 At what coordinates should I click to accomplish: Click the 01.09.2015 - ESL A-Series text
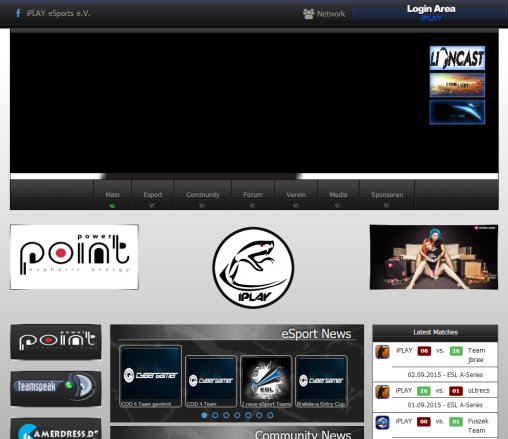click(x=445, y=405)
